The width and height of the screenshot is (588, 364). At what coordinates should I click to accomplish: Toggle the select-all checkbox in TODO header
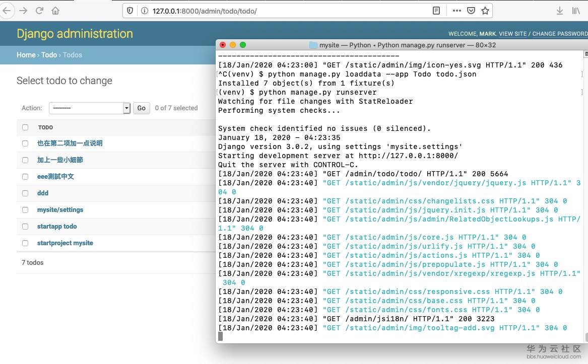point(25,127)
